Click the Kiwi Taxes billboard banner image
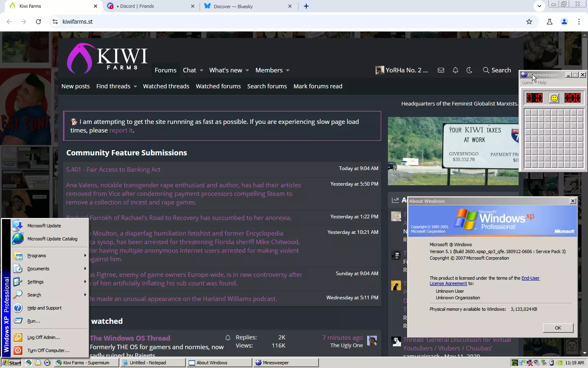 (x=453, y=151)
